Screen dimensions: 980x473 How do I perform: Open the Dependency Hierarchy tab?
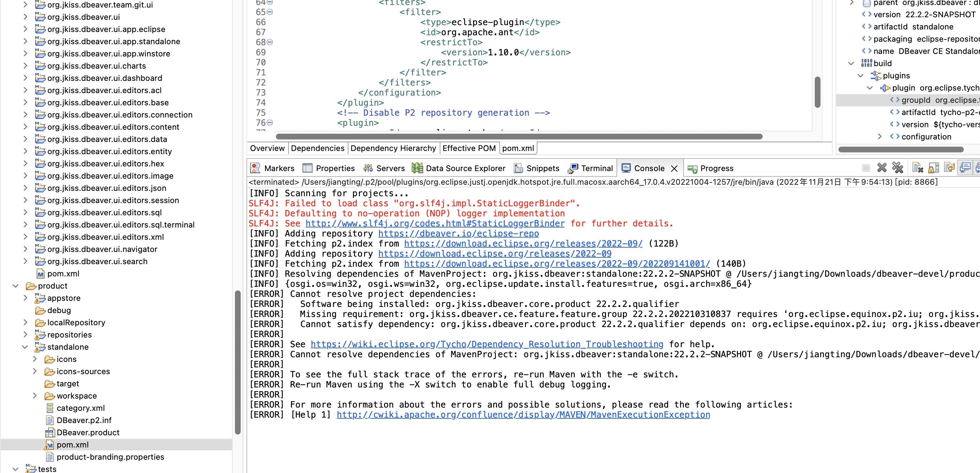point(393,148)
